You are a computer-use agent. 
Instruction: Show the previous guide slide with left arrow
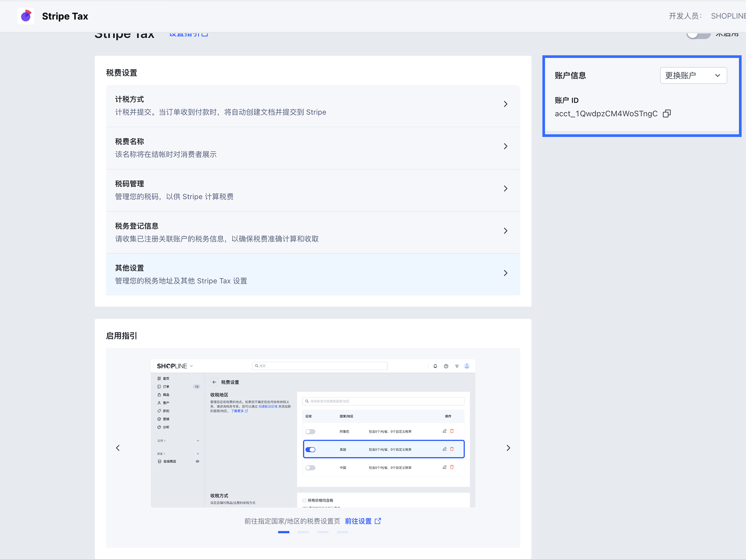pos(118,448)
